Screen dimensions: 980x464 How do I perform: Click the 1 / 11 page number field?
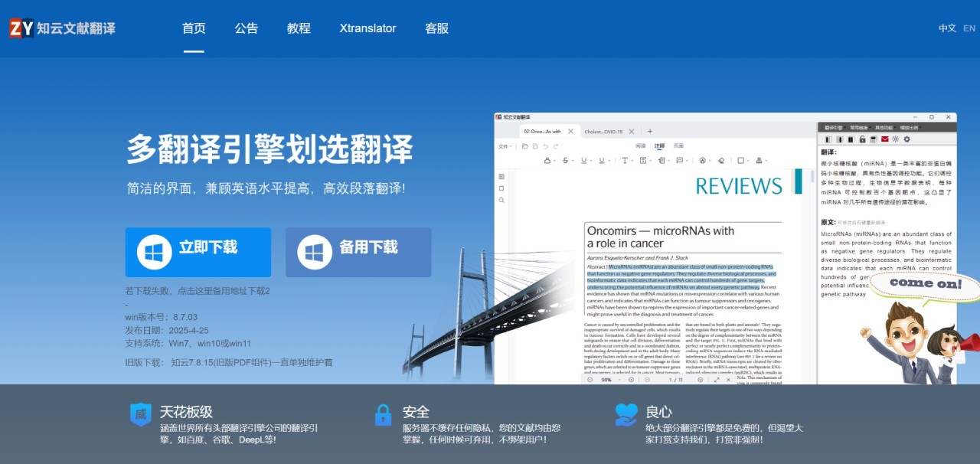pos(676,380)
